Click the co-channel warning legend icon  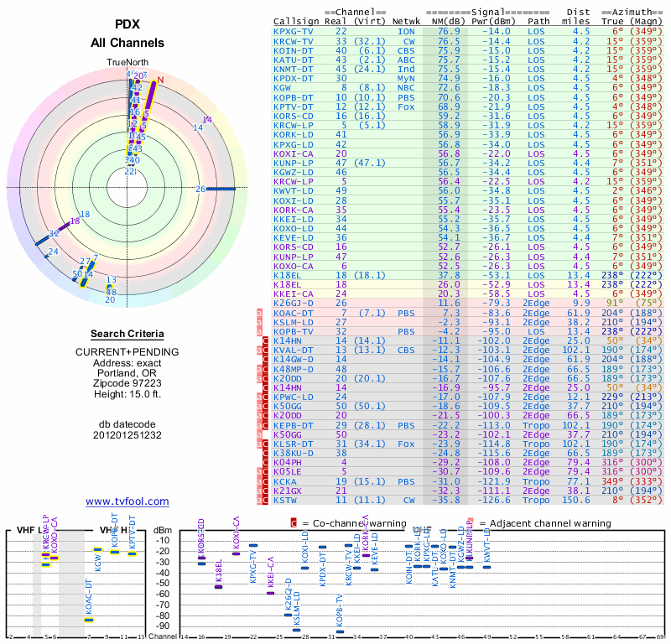[x=294, y=523]
